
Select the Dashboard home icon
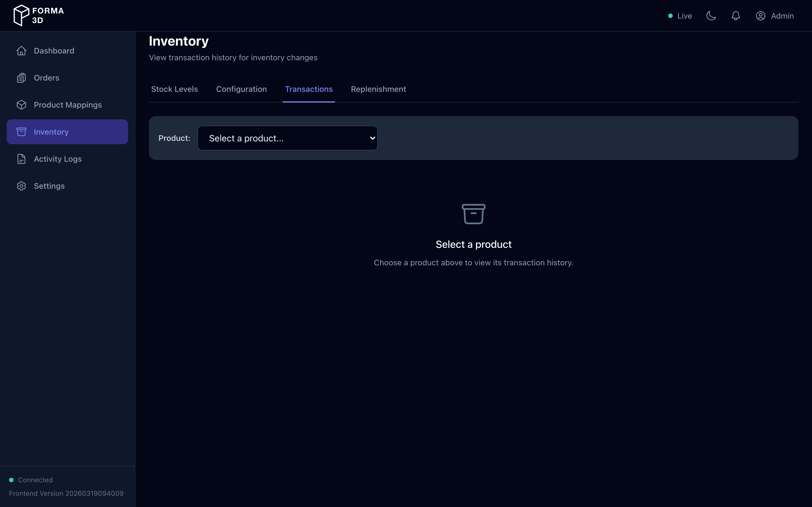point(21,51)
